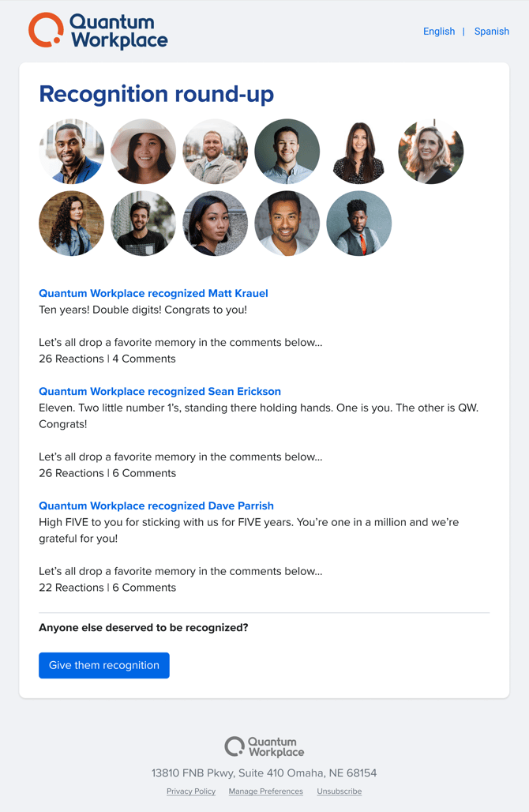The image size is (529, 812).
Task: Click the Give them recognition button
Action: (x=104, y=665)
